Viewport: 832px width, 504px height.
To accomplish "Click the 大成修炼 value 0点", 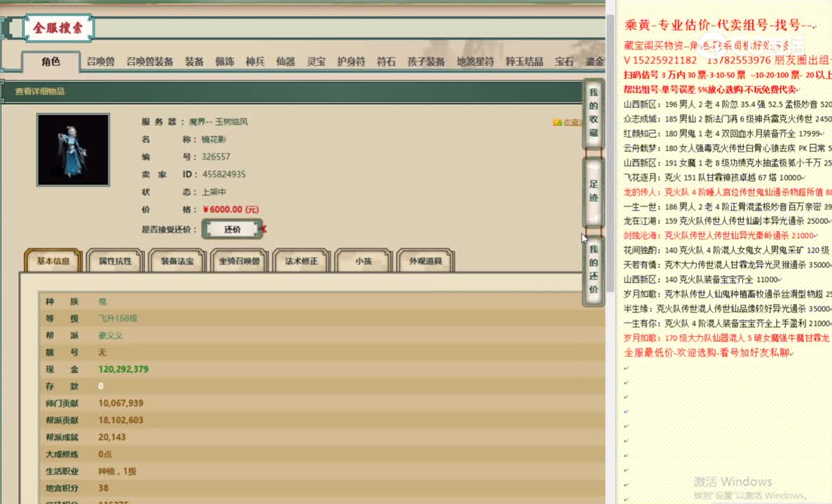I will [105, 454].
